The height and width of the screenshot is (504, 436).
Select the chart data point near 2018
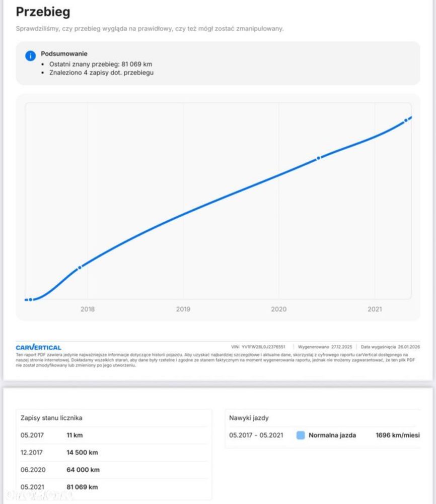pos(80,267)
